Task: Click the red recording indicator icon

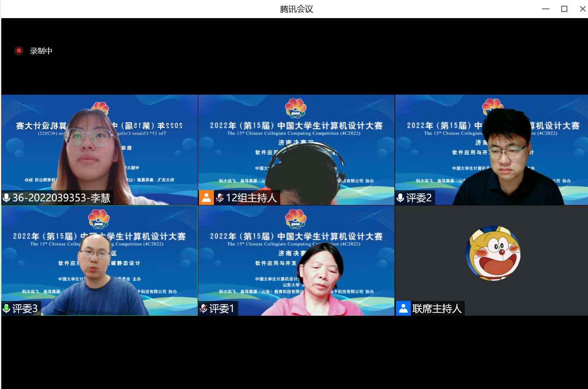Action: [x=19, y=51]
